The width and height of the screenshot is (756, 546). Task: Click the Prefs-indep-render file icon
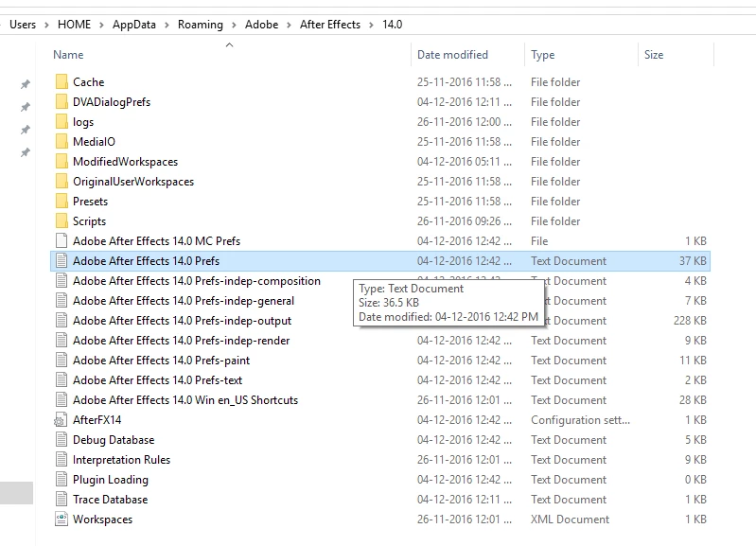tap(62, 340)
